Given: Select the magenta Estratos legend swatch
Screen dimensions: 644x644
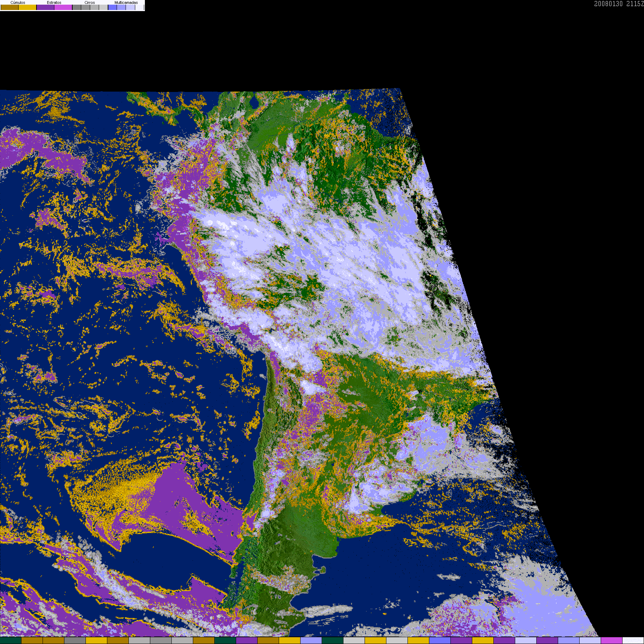Looking at the screenshot, I should tap(63, 7).
